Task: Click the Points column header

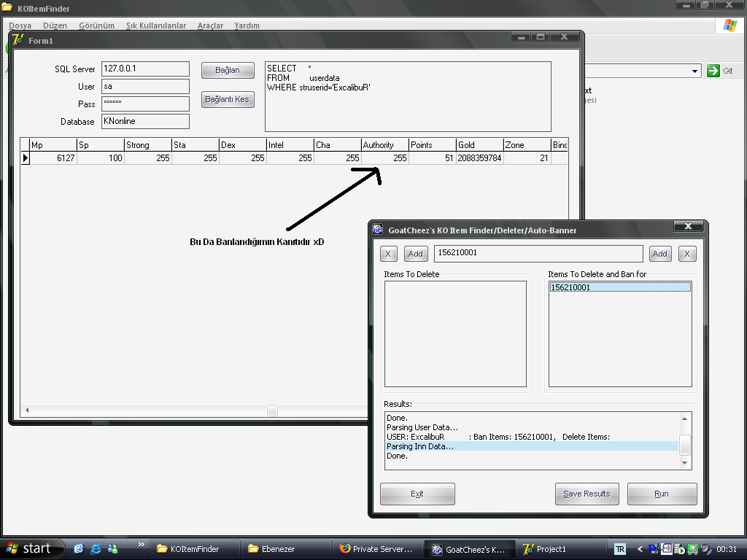Action: pyautogui.click(x=432, y=145)
